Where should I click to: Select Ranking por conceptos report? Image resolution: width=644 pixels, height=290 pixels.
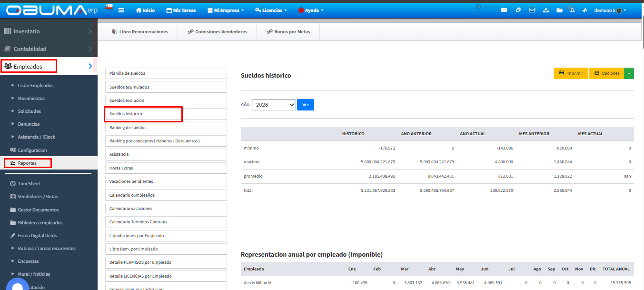tap(166, 141)
